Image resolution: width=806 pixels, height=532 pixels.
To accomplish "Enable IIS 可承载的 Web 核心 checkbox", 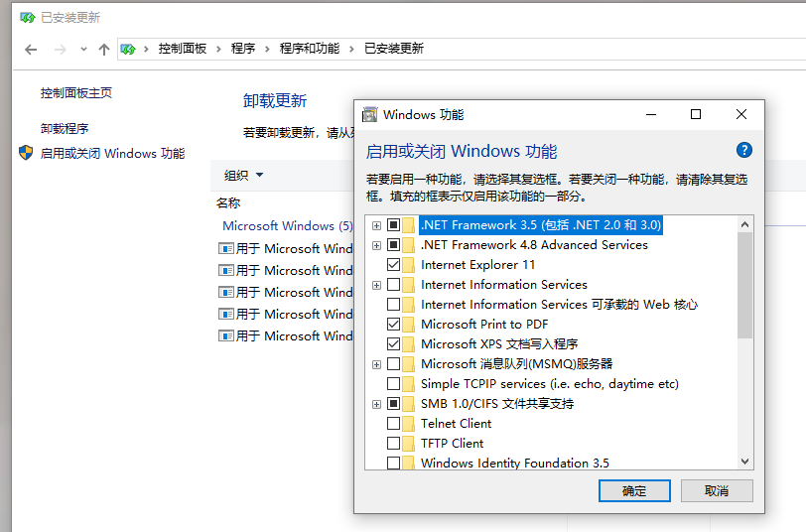I will (x=394, y=305).
